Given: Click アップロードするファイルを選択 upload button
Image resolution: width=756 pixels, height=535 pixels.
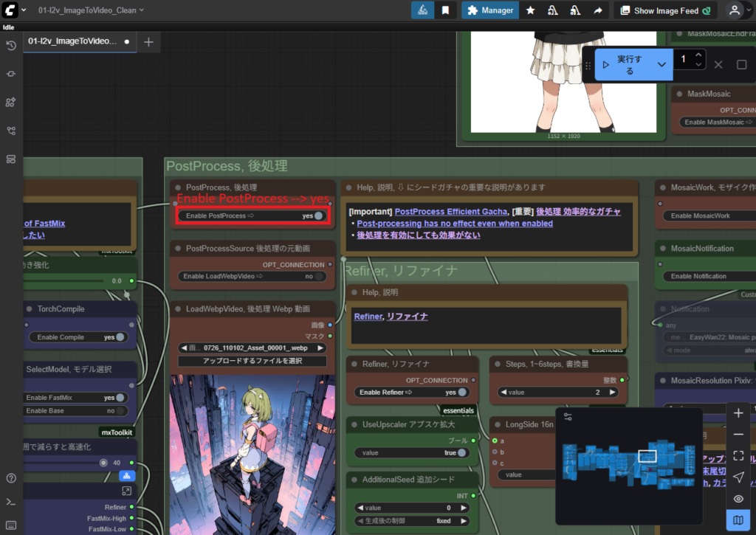Looking at the screenshot, I should pyautogui.click(x=252, y=361).
